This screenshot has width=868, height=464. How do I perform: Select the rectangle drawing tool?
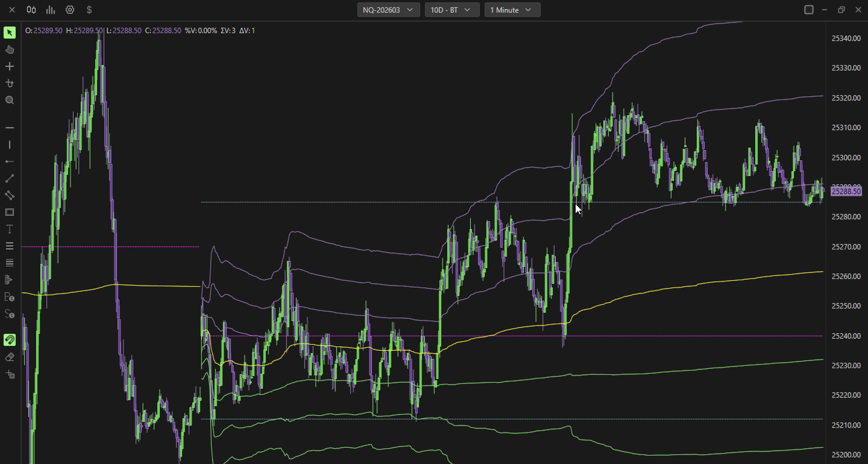[x=9, y=212]
